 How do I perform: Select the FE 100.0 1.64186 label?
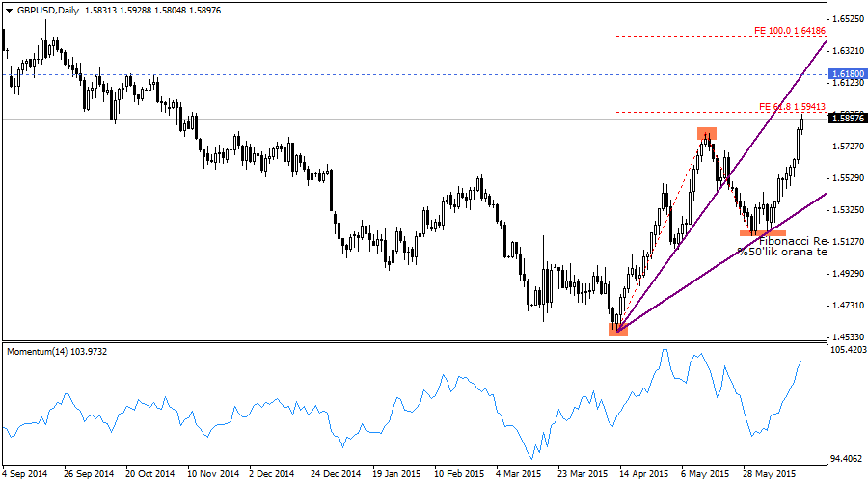coord(790,31)
